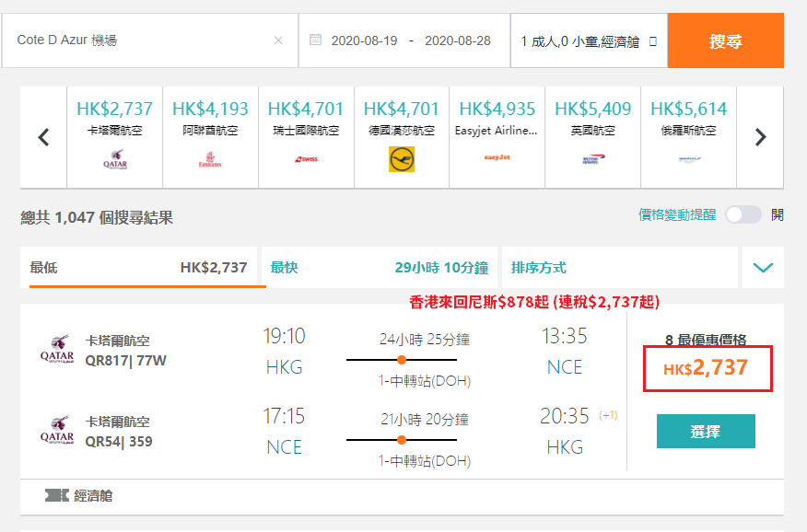The image size is (807, 532).
Task: Click the 經濟艙 ticket icon
Action: click(x=56, y=495)
